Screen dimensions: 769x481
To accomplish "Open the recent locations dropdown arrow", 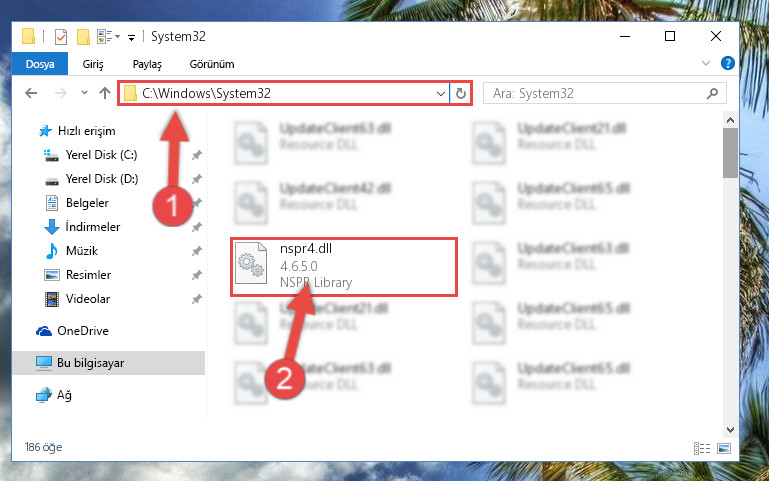I will [84, 93].
